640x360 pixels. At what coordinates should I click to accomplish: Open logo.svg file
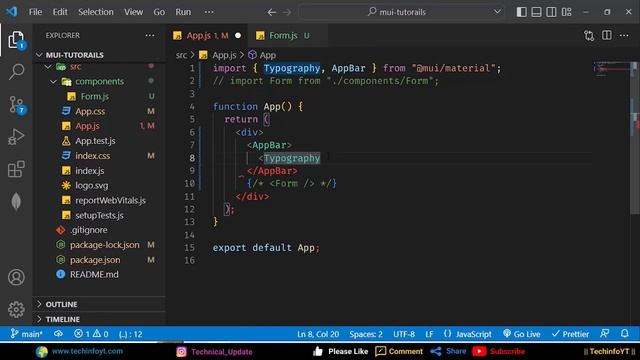[x=92, y=185]
